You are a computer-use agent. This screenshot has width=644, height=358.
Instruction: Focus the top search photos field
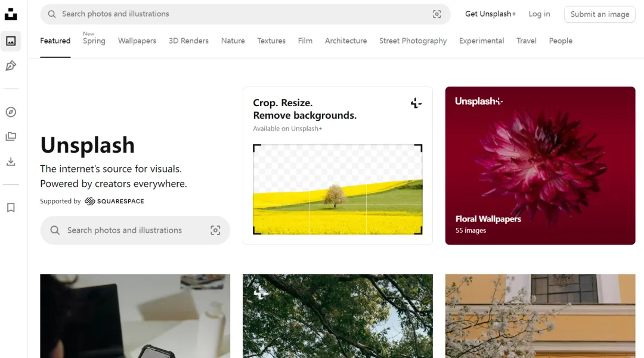tap(245, 14)
